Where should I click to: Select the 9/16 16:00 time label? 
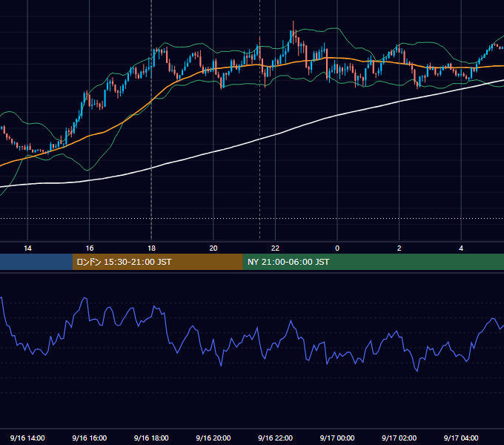(90, 438)
